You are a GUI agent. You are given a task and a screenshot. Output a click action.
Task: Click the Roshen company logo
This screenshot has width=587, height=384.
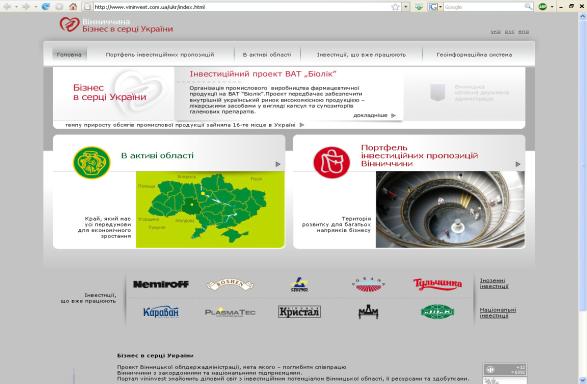pyautogui.click(x=230, y=285)
